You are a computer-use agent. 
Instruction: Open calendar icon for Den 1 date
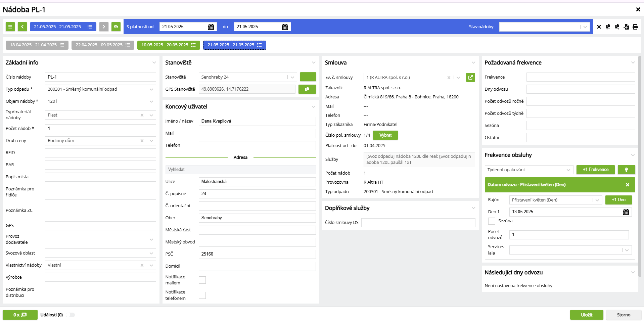coord(626,212)
